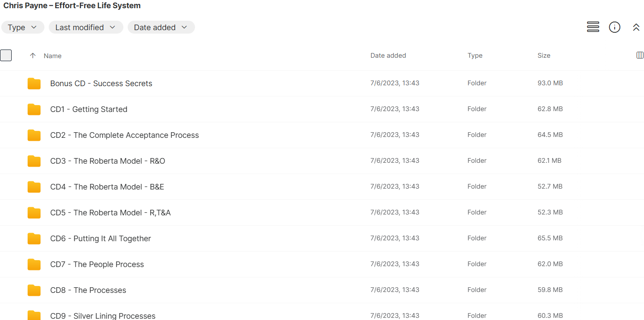Image resolution: width=644 pixels, height=320 pixels.
Task: Click the Bonus CD folder icon
Action: [34, 84]
